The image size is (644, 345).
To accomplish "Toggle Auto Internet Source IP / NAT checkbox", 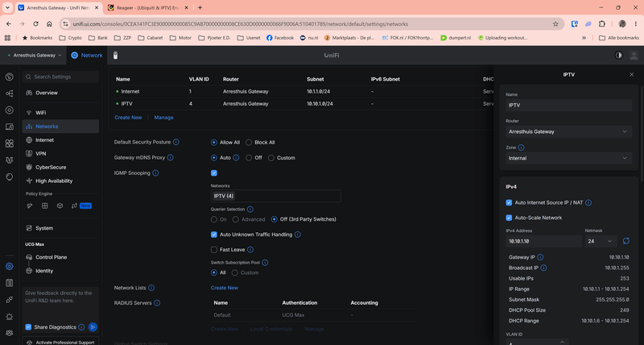I will [509, 202].
